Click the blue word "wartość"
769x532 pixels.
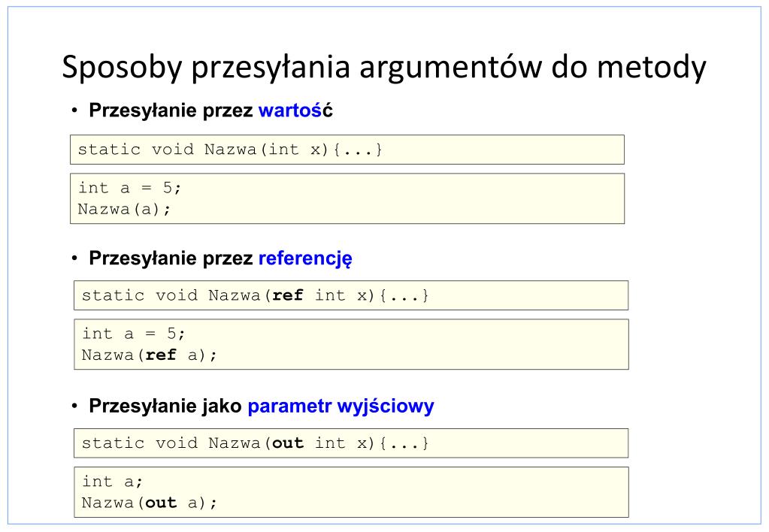click(295, 110)
